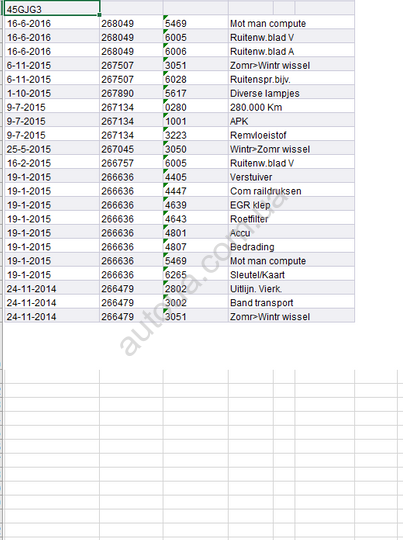Select the Roetfilter cell
The width and height of the screenshot is (403, 540).
coord(291,219)
